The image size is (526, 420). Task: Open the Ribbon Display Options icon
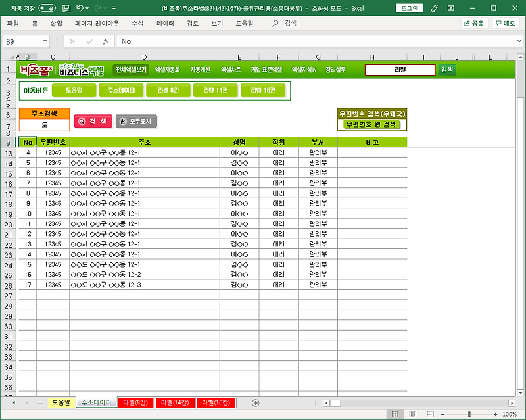[x=451, y=8]
